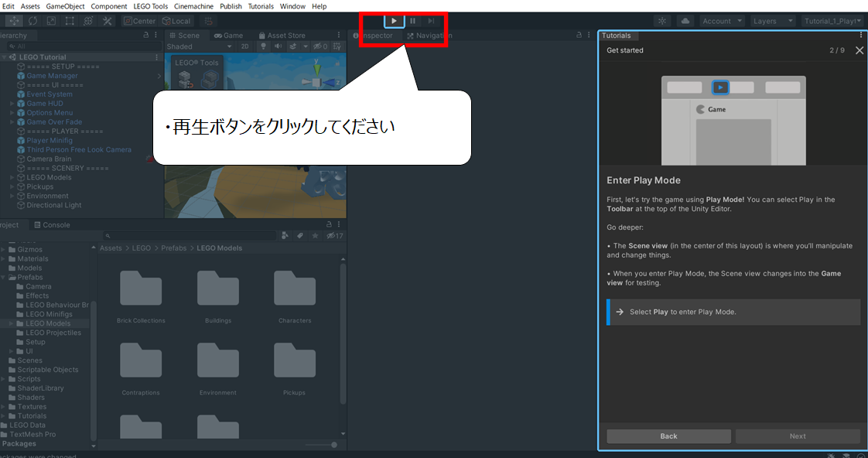Expand the Game HUD object
Viewport: 868px width, 458px height.
coord(12,104)
